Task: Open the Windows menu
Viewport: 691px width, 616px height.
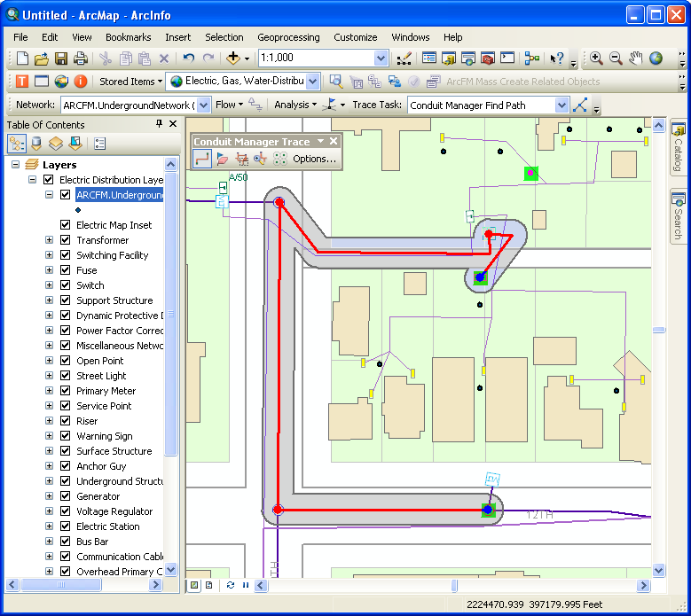Action: point(411,37)
